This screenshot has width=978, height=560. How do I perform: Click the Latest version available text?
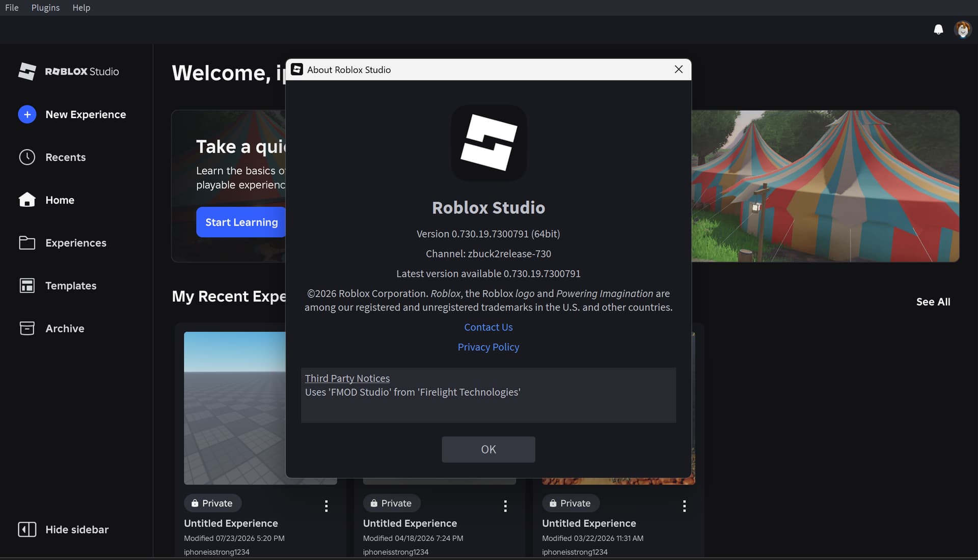488,273
